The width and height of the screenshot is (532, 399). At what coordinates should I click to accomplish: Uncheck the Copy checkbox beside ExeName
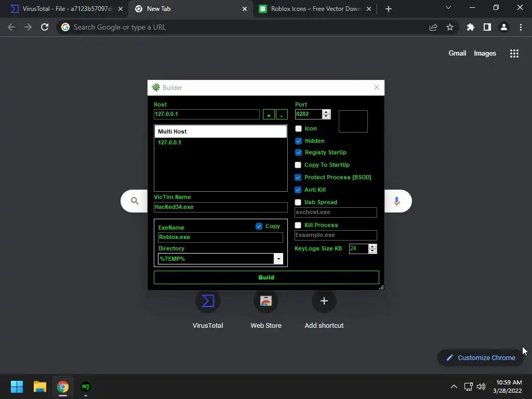click(x=259, y=226)
